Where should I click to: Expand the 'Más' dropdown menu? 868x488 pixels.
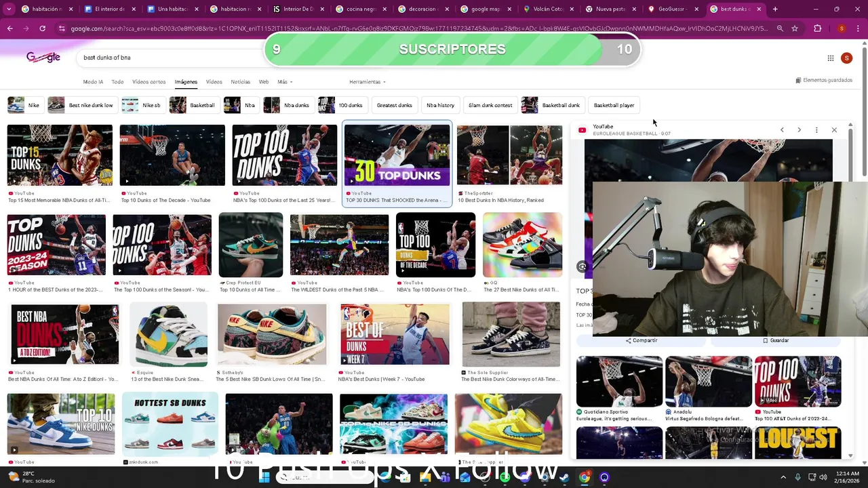coord(285,82)
